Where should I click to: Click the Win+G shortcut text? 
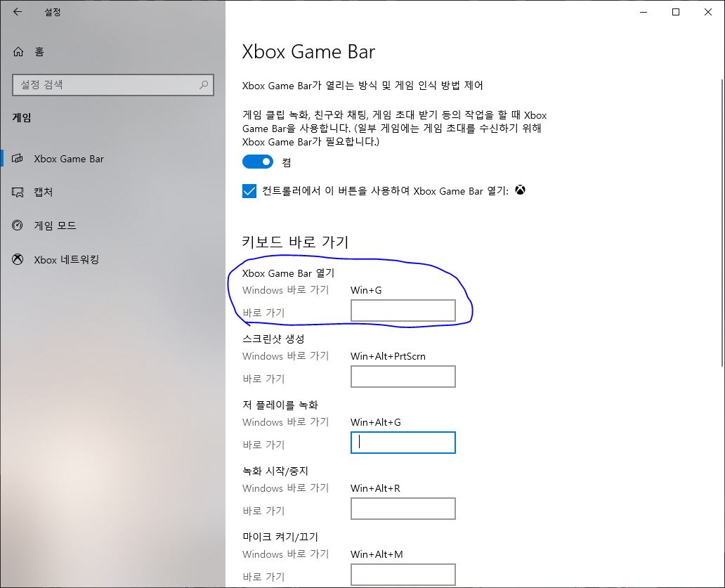coord(366,290)
